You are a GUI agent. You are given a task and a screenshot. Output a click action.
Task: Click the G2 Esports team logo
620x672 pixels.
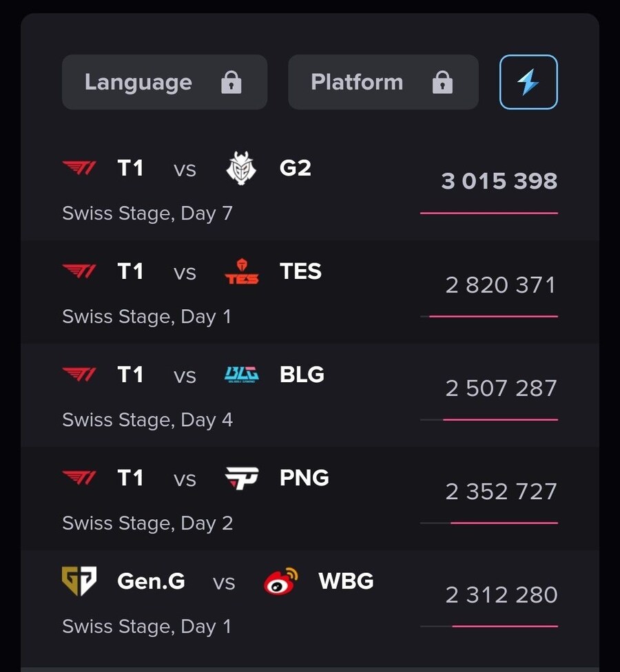click(241, 168)
